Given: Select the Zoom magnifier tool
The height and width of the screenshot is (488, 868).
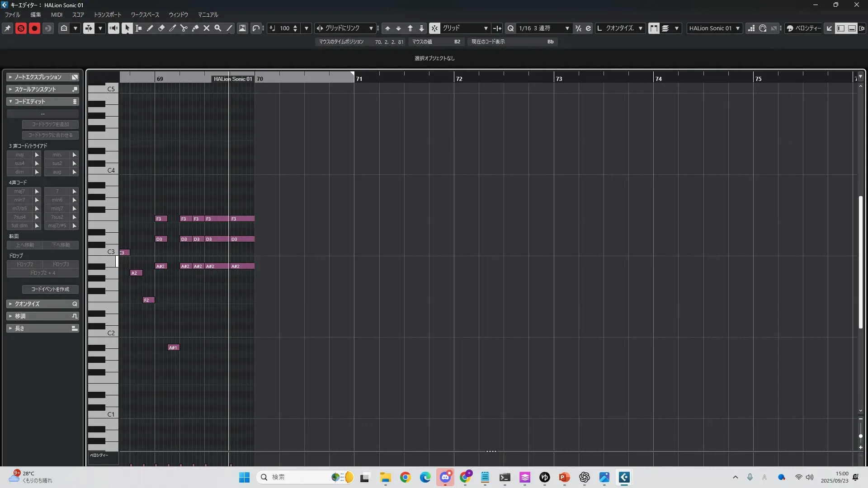Looking at the screenshot, I should click(x=218, y=28).
